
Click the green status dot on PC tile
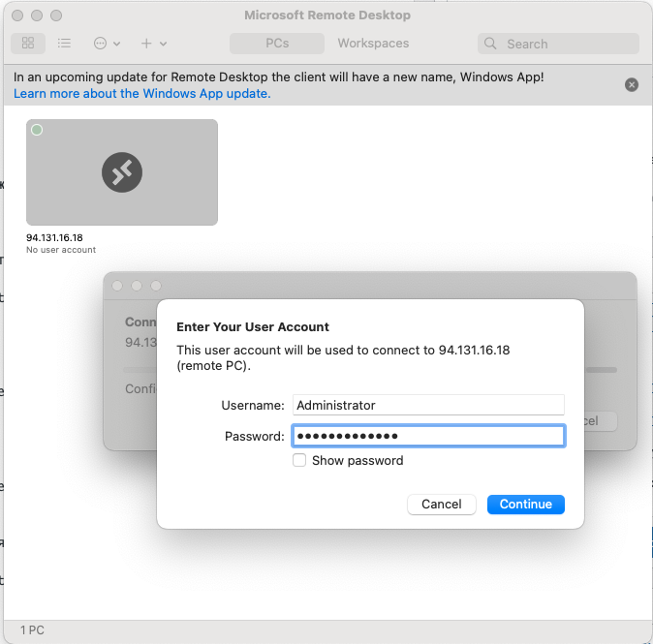click(x=37, y=130)
